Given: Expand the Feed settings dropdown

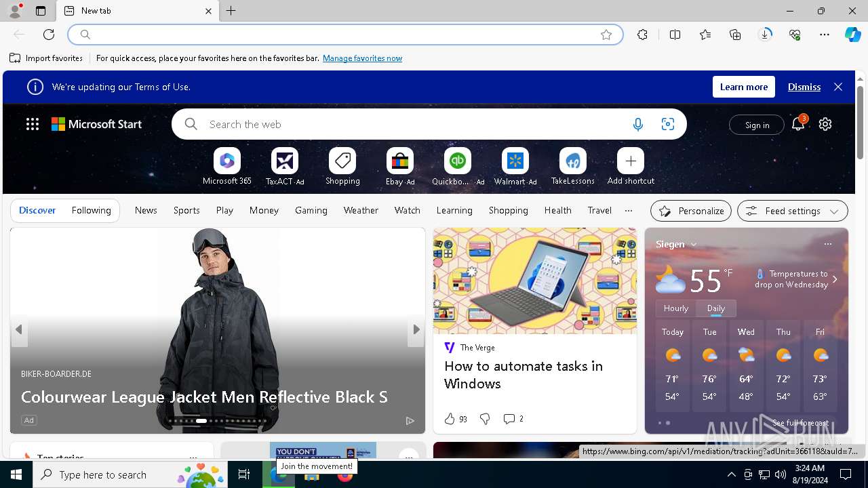Looking at the screenshot, I should coord(792,211).
